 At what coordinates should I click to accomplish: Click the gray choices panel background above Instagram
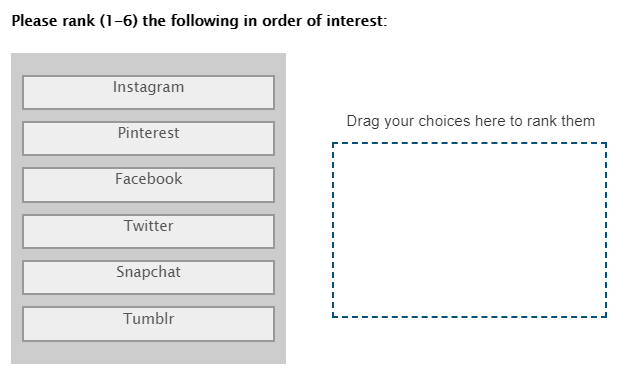click(148, 64)
